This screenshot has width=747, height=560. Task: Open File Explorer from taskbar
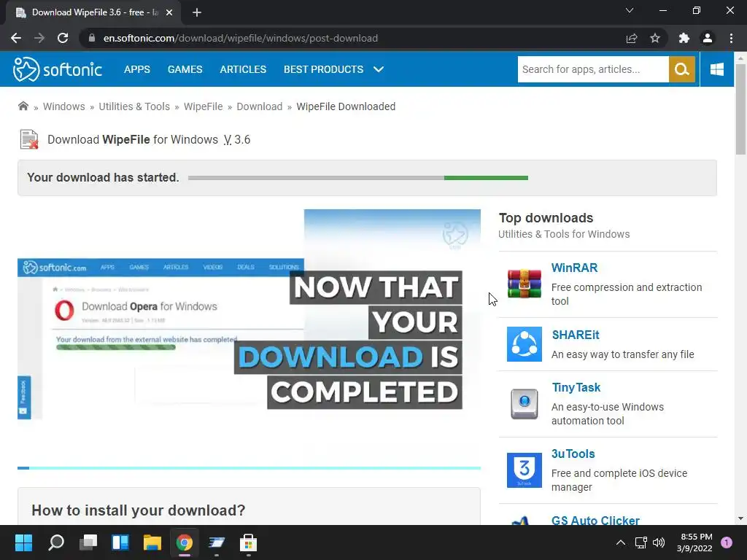click(x=152, y=542)
